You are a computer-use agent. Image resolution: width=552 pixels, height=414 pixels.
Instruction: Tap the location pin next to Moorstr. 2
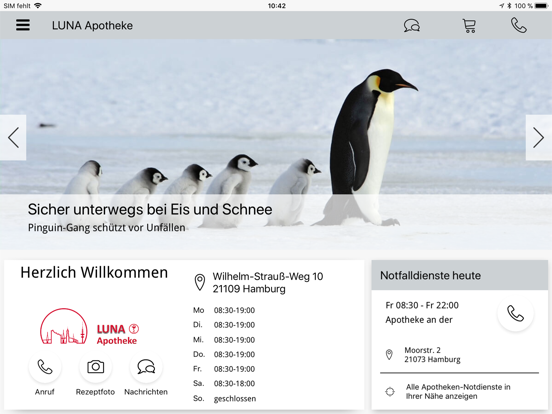coord(389,355)
